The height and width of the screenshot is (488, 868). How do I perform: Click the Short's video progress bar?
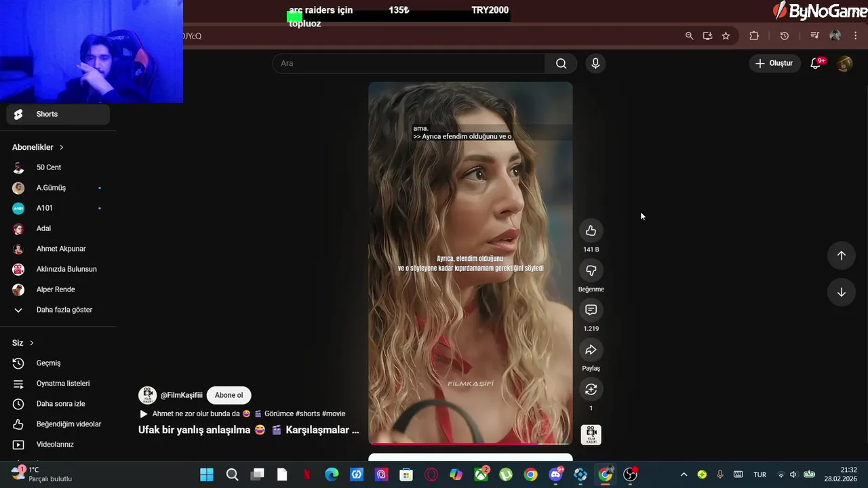(x=471, y=444)
